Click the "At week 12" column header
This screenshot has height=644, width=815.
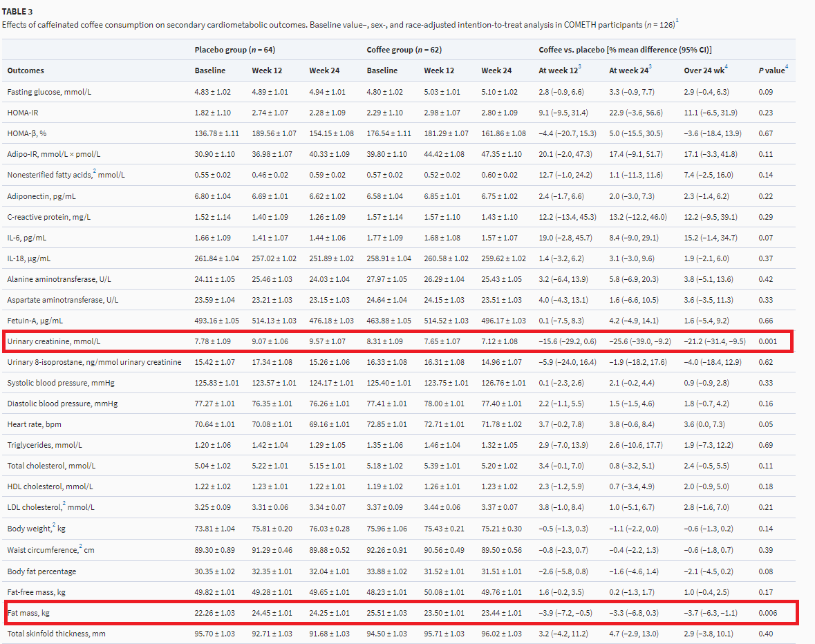560,70
